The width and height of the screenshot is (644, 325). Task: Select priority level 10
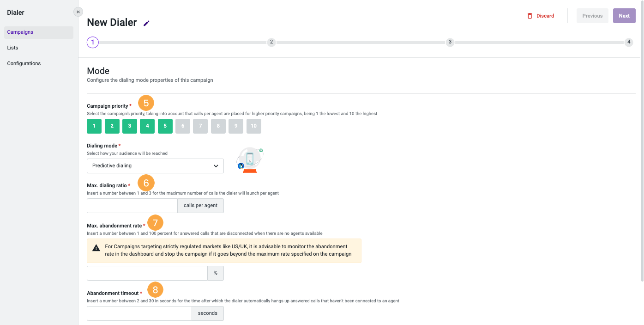[x=253, y=126]
